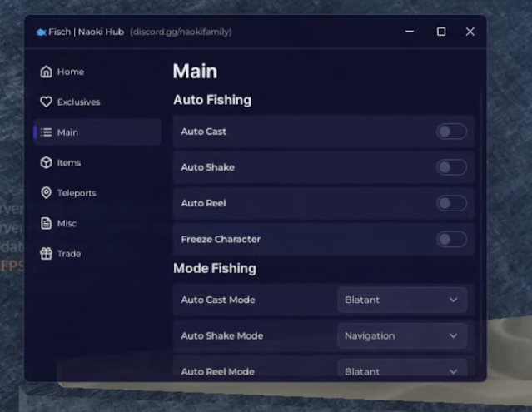The height and width of the screenshot is (412, 532).
Task: Click the discord.gg/naokifamily text in title bar
Action: (x=181, y=32)
